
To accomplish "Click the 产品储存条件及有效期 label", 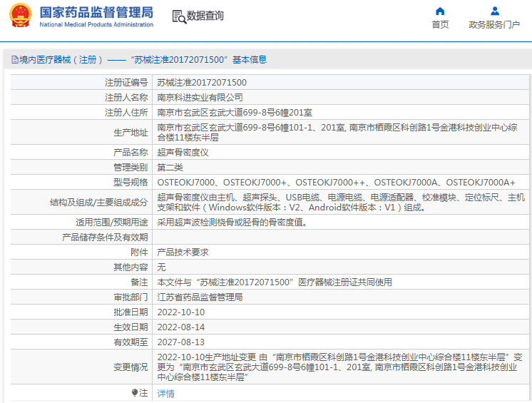I will [x=105, y=237].
